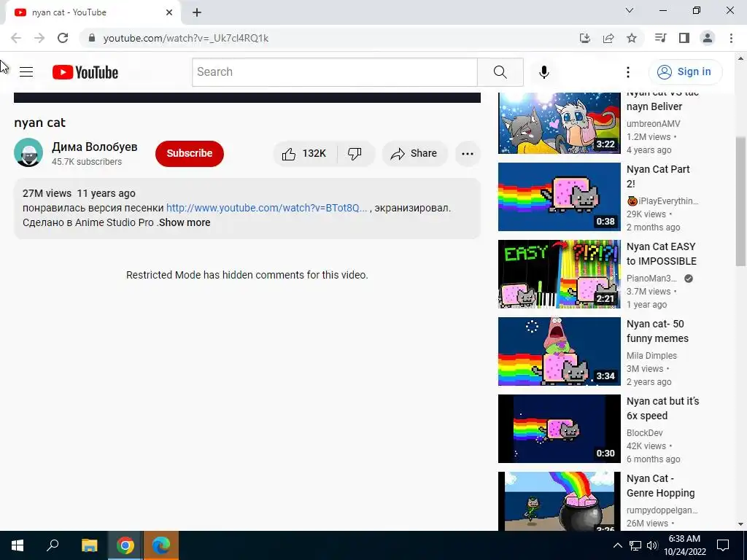Install app icon in address bar
747x560 pixels.
pos(584,38)
